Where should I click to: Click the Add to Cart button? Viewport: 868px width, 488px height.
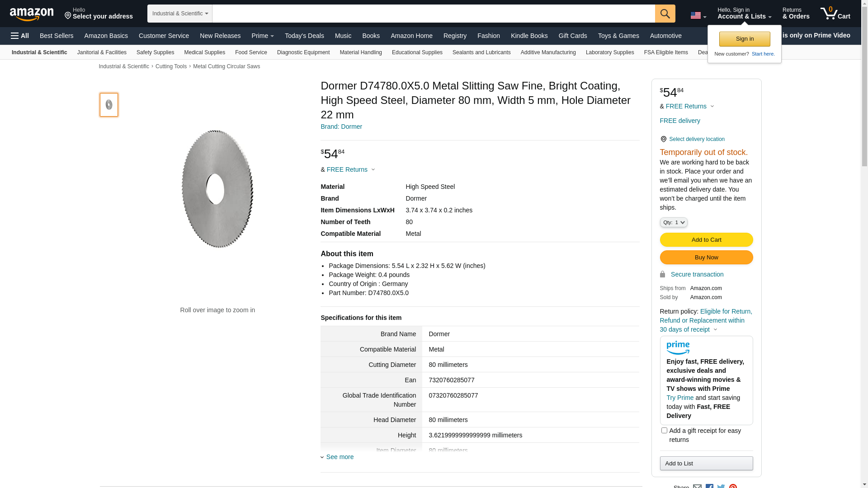[706, 240]
